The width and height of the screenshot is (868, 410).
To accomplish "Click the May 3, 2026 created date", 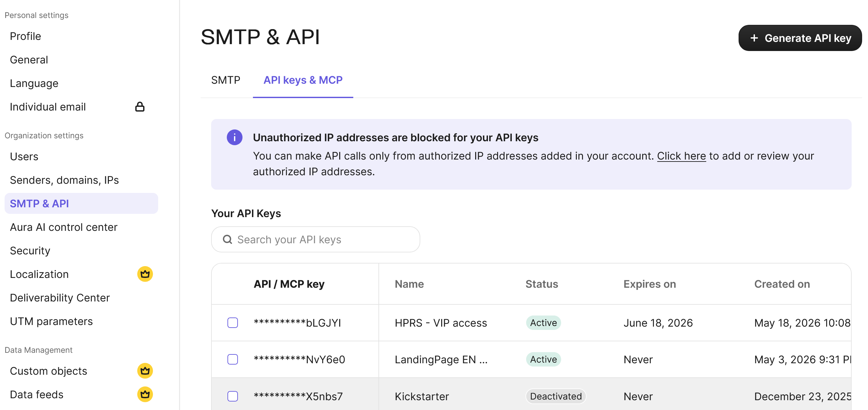I will coord(802,360).
